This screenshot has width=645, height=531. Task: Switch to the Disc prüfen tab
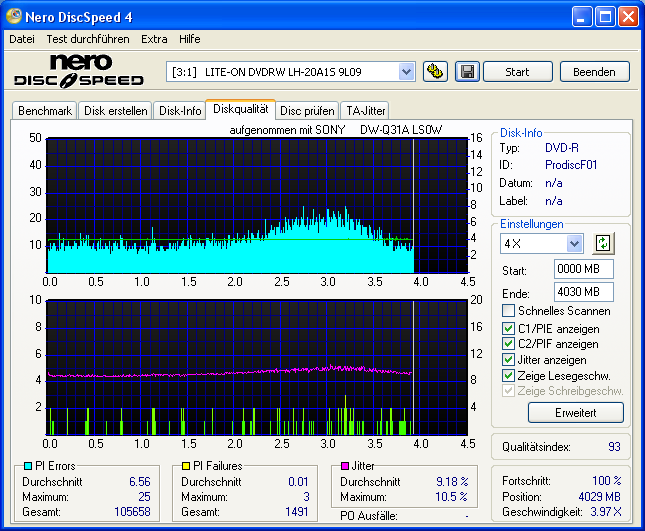[x=307, y=111]
